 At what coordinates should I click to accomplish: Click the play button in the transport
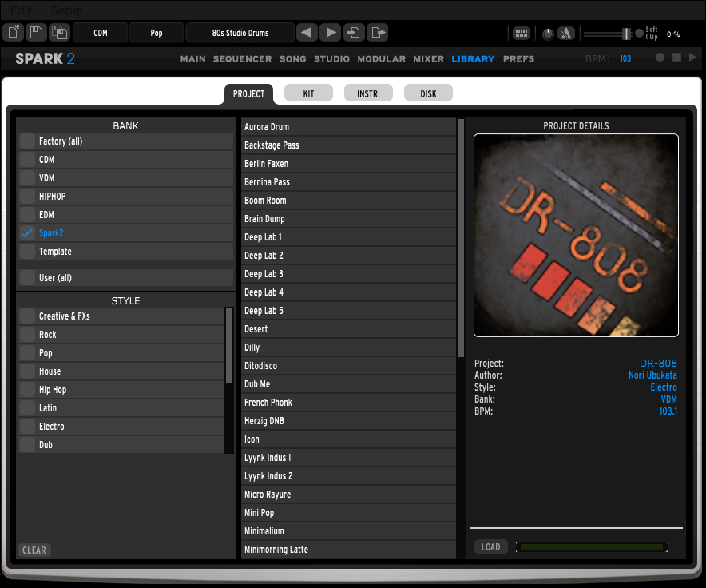coord(692,58)
